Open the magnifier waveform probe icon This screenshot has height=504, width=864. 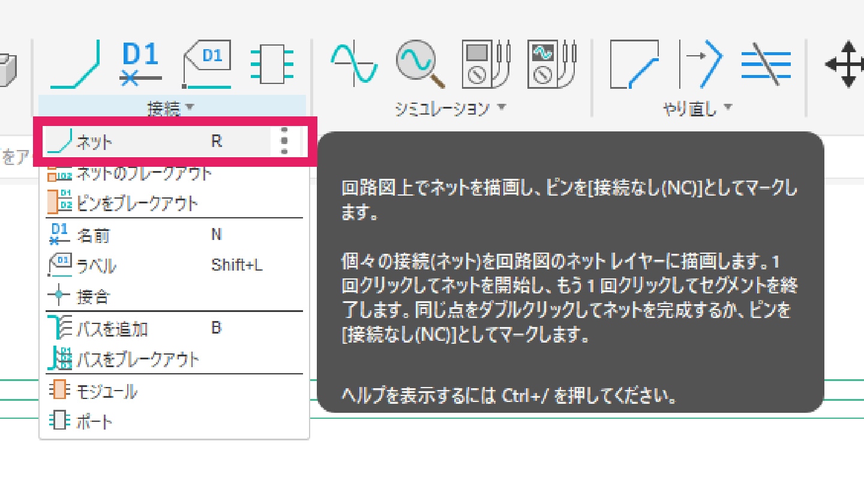(421, 64)
